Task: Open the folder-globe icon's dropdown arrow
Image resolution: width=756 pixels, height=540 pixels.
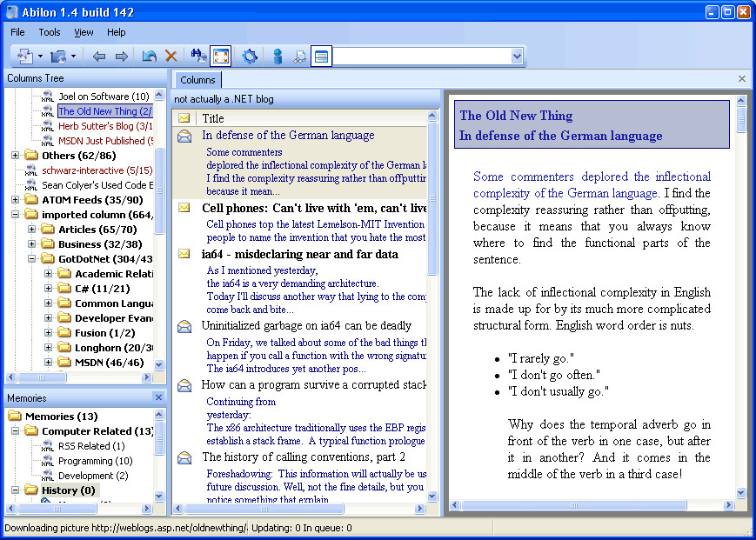Action: [73, 57]
